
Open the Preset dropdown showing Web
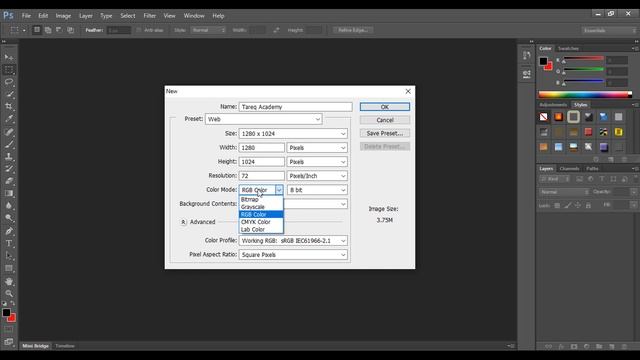coord(264,119)
